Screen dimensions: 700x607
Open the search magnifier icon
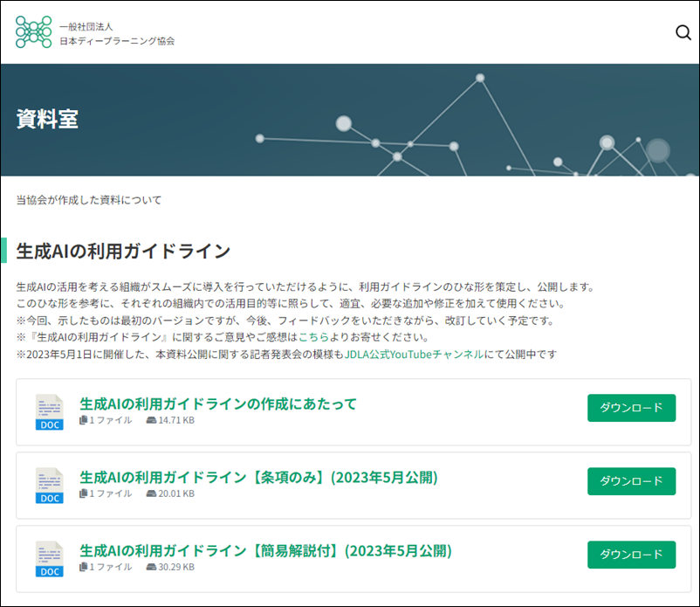click(683, 32)
